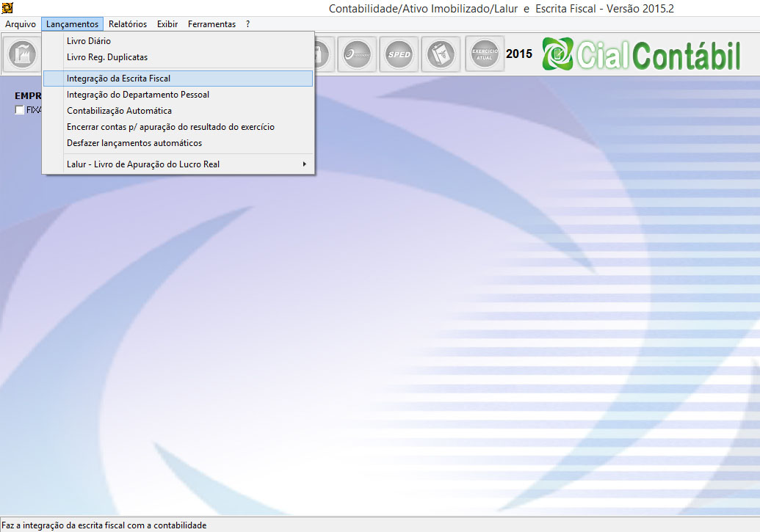Toggle the FIXA checkbox under Empresa
Viewport: 760px width, 532px height.
click(x=20, y=110)
